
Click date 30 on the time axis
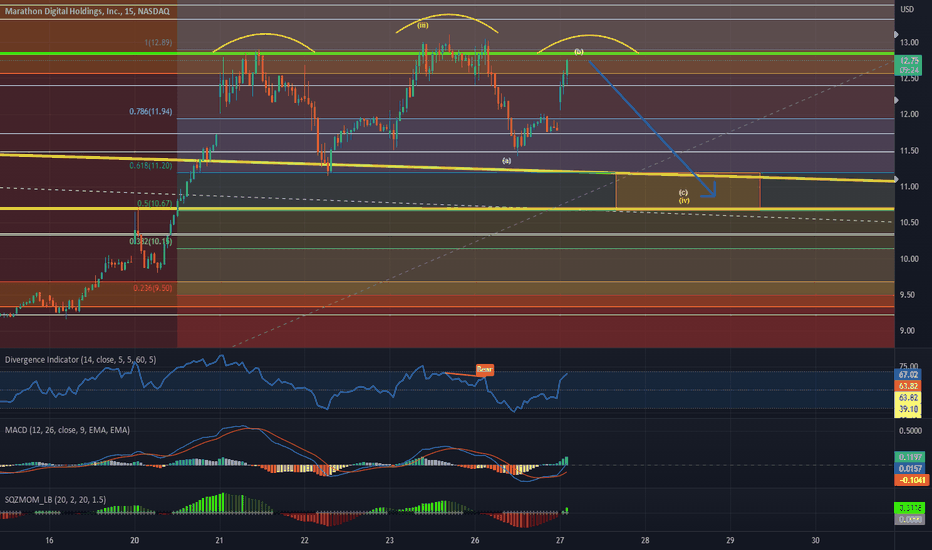coord(816,540)
